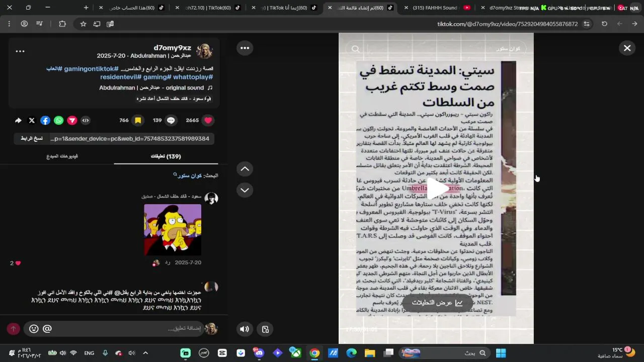Click the video progress time indicator
Viewport: 644px width, 362px height.
pos(361,329)
